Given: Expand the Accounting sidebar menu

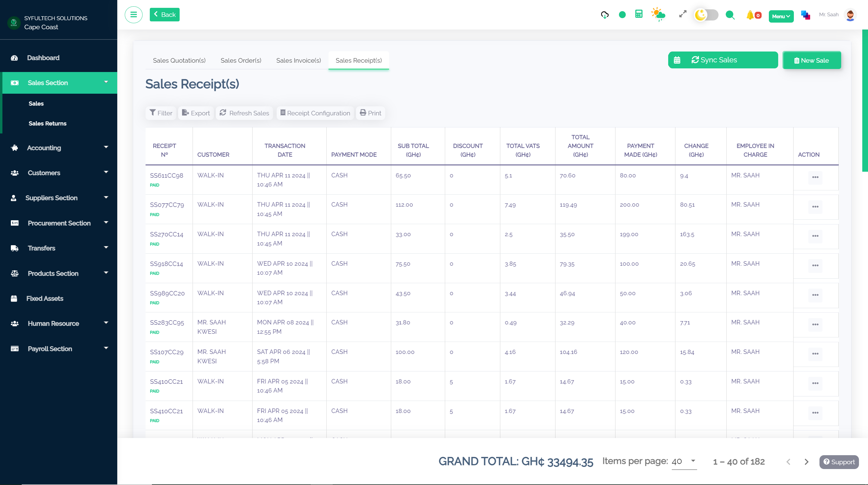Looking at the screenshot, I should pyautogui.click(x=59, y=148).
